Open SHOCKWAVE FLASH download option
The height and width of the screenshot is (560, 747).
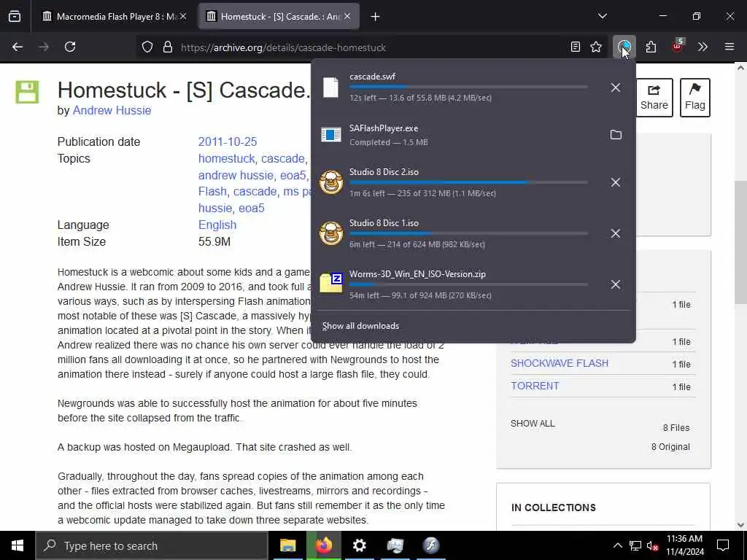tap(560, 363)
